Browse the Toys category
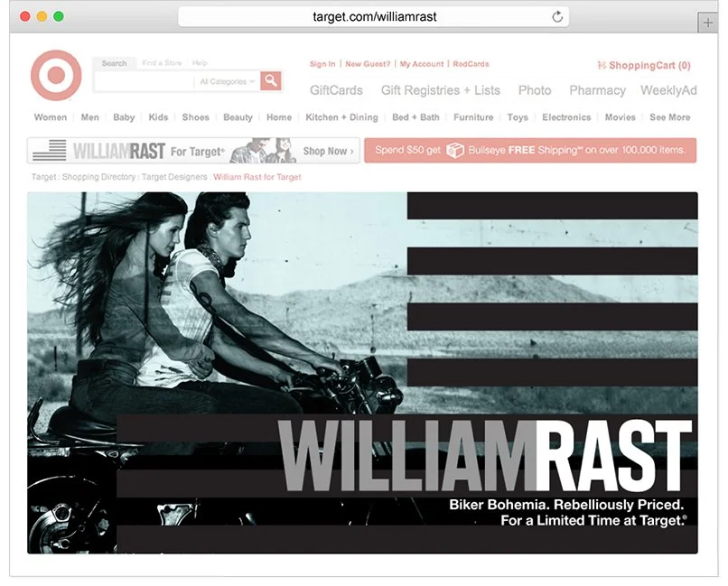 click(518, 117)
